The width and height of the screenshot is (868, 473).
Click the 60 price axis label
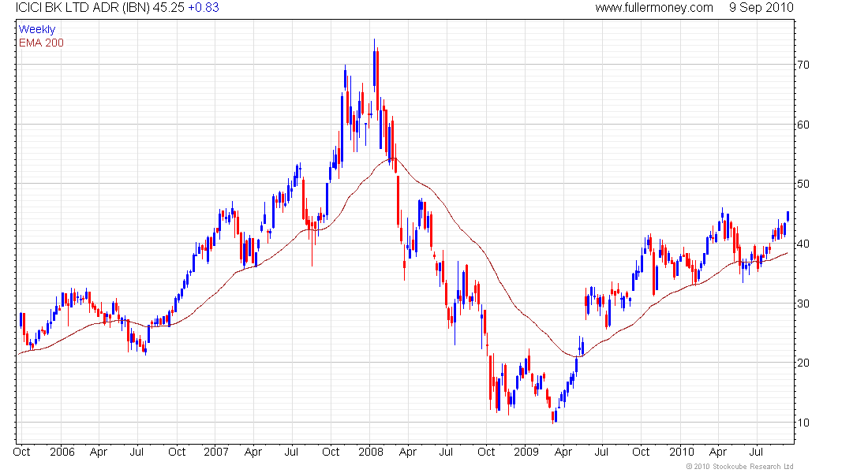point(803,125)
